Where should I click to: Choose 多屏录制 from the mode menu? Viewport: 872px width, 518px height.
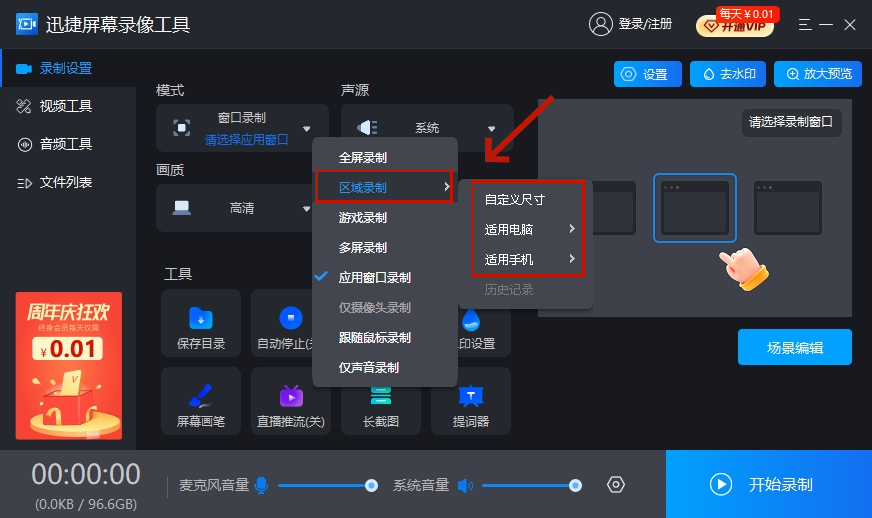click(x=385, y=248)
